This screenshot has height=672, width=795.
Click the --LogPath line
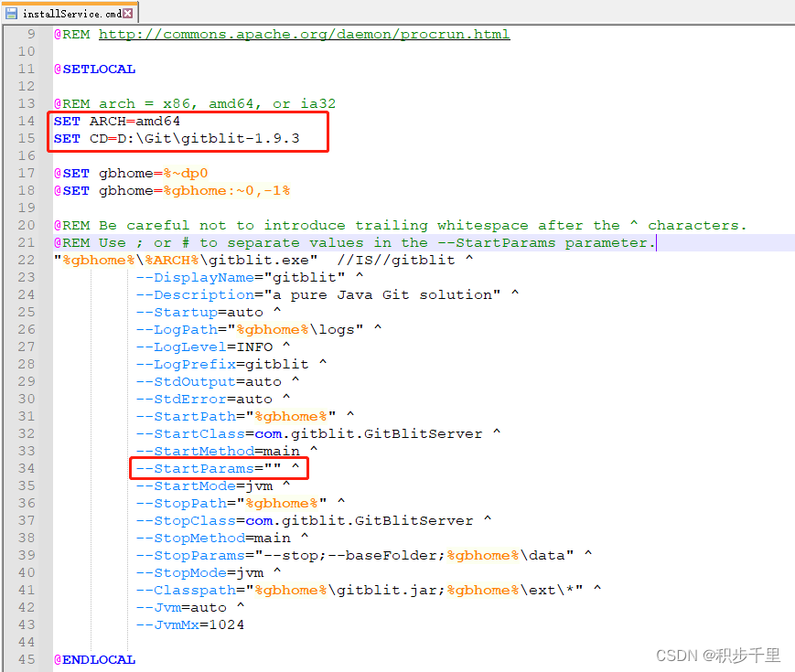coord(259,329)
